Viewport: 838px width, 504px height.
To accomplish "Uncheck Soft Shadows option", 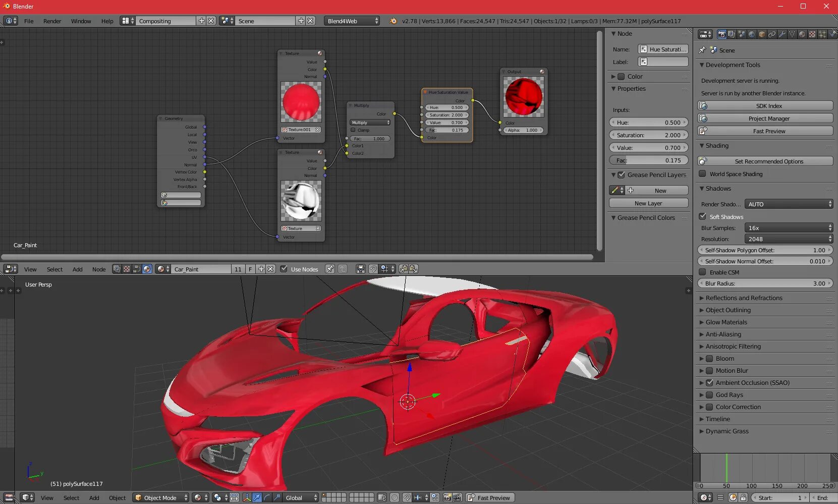I will point(702,216).
